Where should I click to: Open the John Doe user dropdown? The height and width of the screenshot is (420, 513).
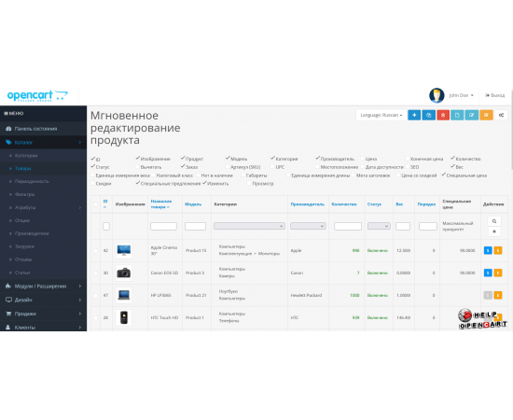[x=461, y=95]
